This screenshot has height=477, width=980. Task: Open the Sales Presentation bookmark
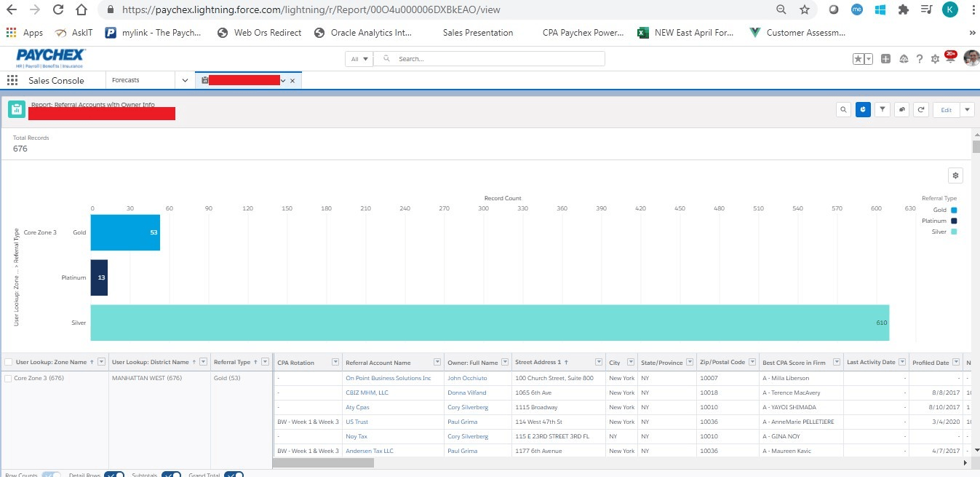(478, 33)
